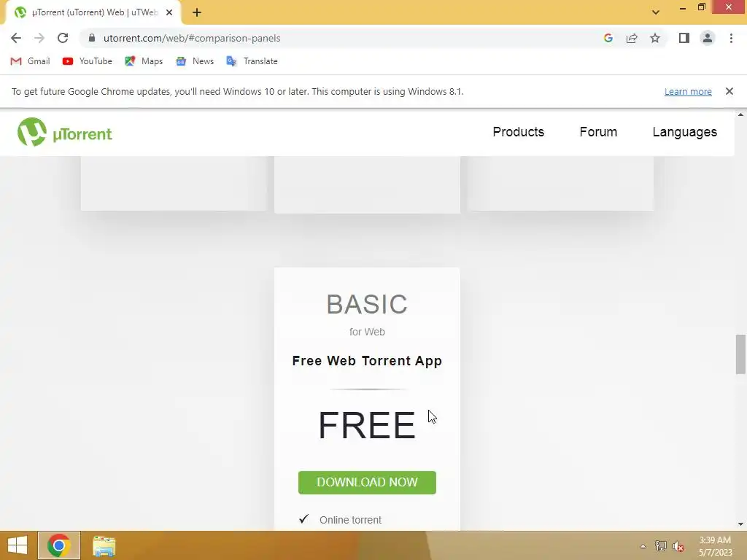Viewport: 747px width, 560px height.
Task: Click the share page icon
Action: 632,38
